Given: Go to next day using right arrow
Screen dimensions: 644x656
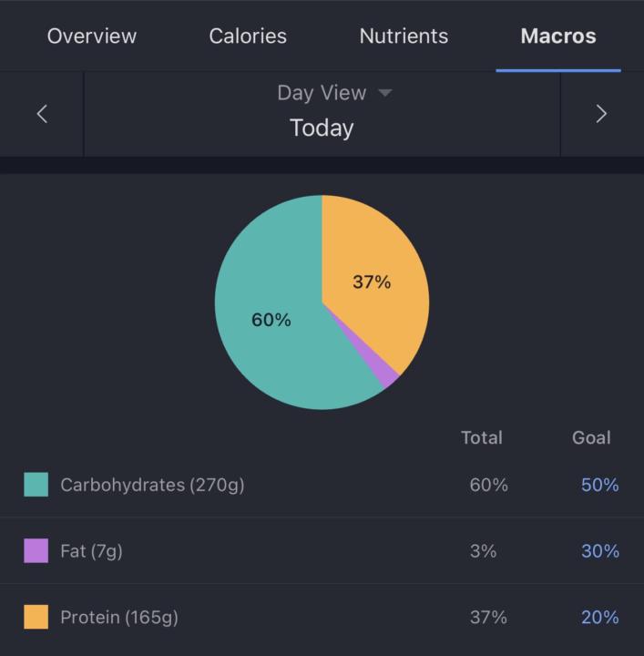Looking at the screenshot, I should [601, 114].
